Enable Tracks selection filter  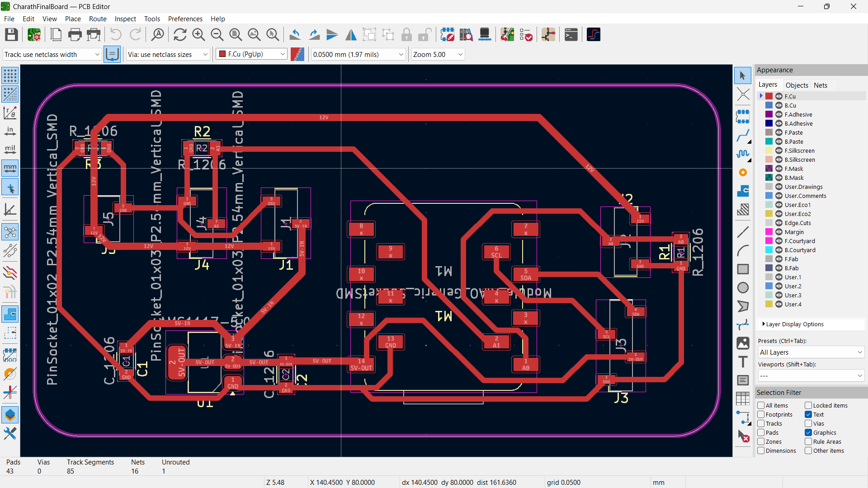(761, 423)
